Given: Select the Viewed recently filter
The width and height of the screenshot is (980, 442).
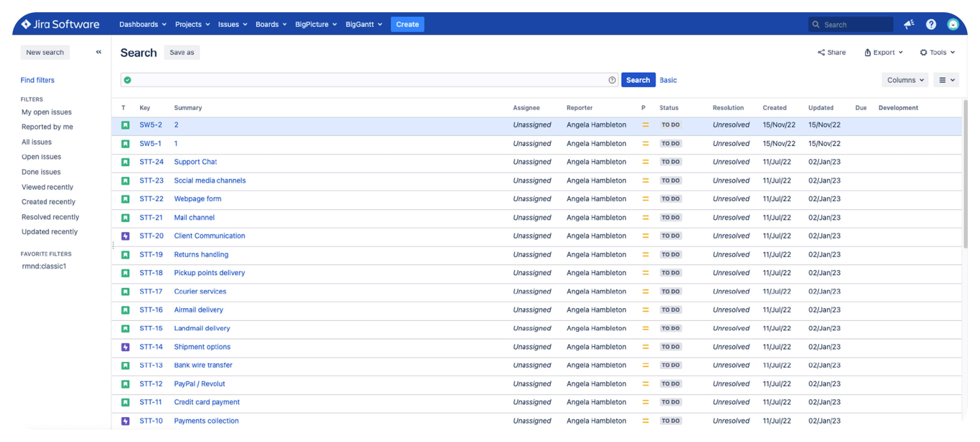Looking at the screenshot, I should tap(47, 187).
